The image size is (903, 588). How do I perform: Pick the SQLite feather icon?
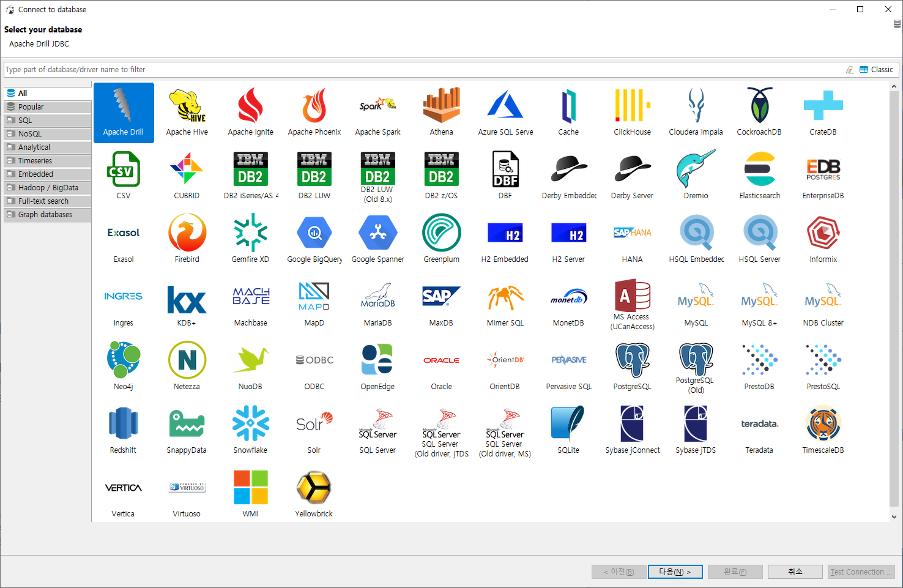pos(568,423)
